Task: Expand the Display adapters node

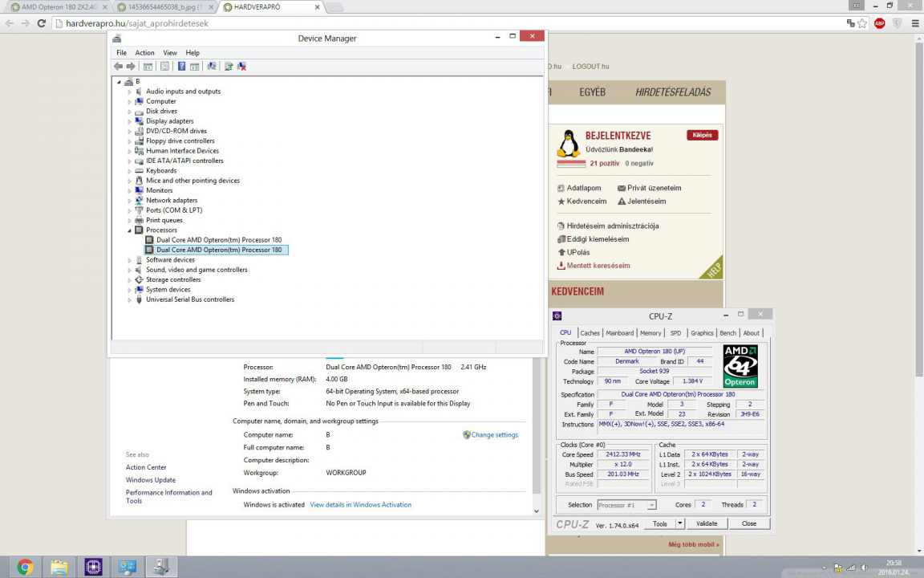Action: 130,121
